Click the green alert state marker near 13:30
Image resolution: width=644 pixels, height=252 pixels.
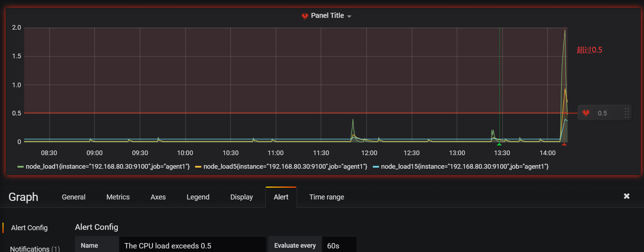tap(499, 144)
